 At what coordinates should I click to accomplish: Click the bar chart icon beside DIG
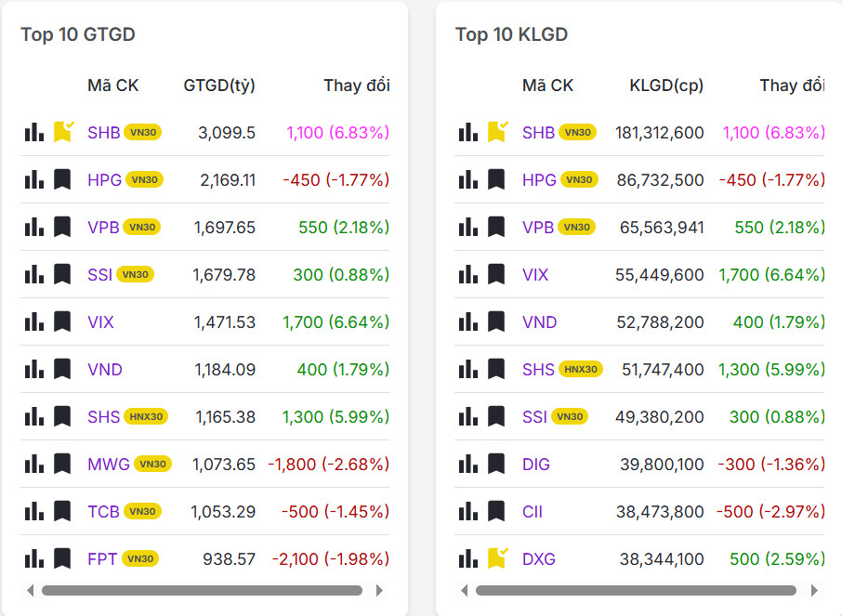pos(468,464)
